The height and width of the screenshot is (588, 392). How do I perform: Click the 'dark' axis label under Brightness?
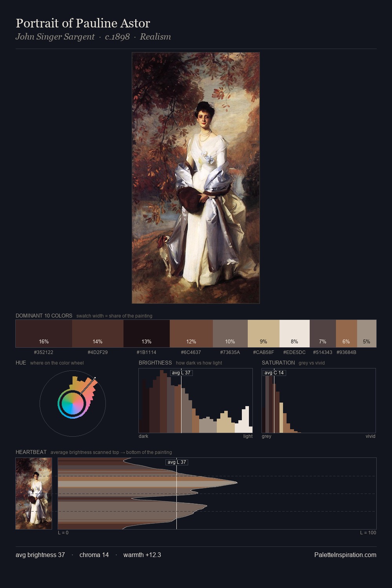pyautogui.click(x=143, y=436)
